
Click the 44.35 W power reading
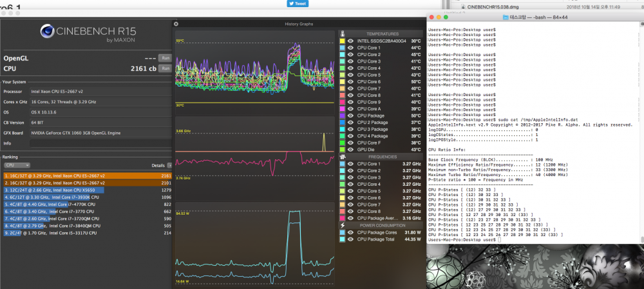pos(412,239)
